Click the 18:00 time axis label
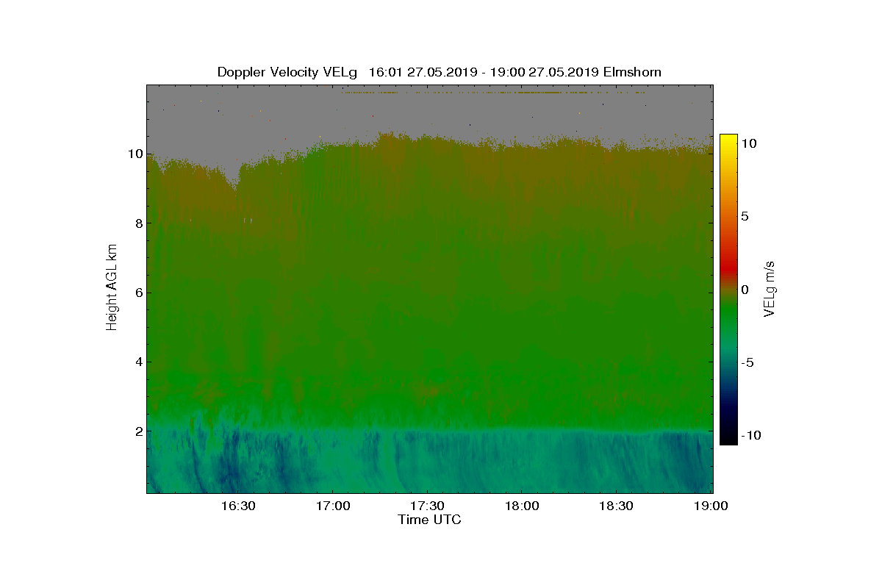 coord(521,506)
